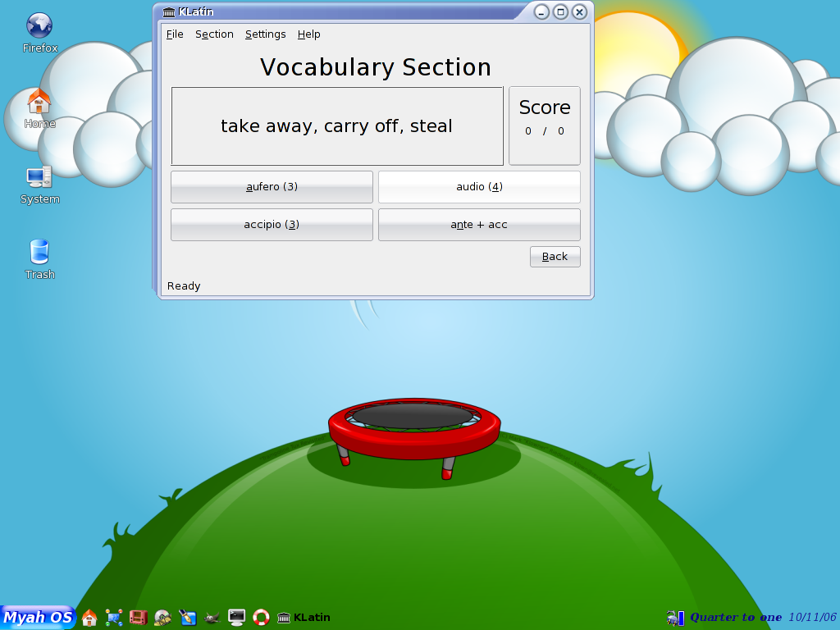The image size is (840, 630).
Task: Click the KLatin title bar building icon
Action: [169, 11]
